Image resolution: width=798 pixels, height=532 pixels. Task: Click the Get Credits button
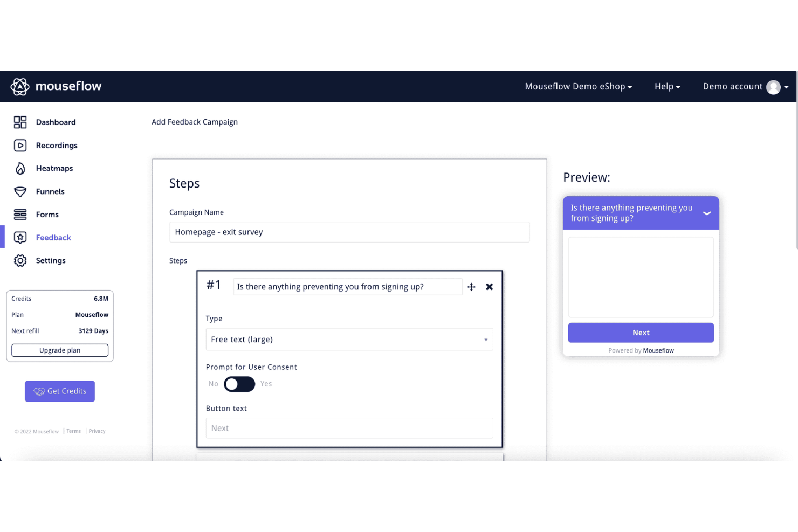pos(59,391)
